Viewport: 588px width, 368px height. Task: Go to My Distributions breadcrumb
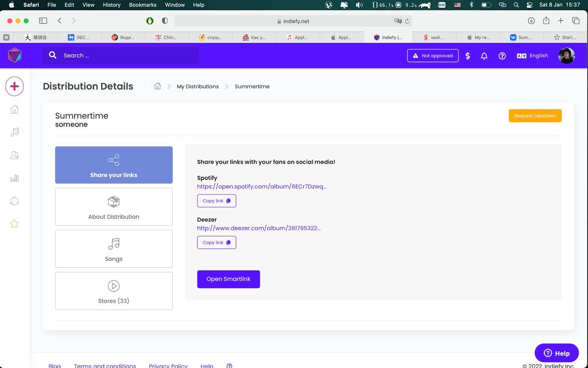click(x=198, y=86)
